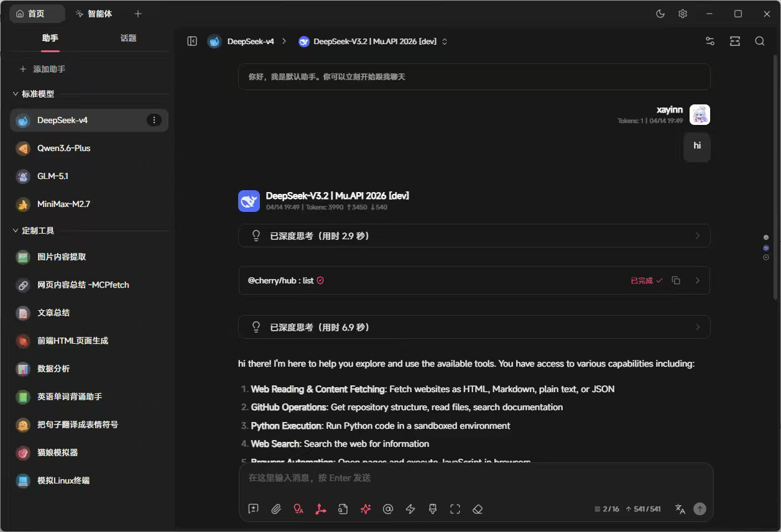The height and width of the screenshot is (532, 781).
Task: Click the translate icon in input bar
Action: [x=680, y=509]
